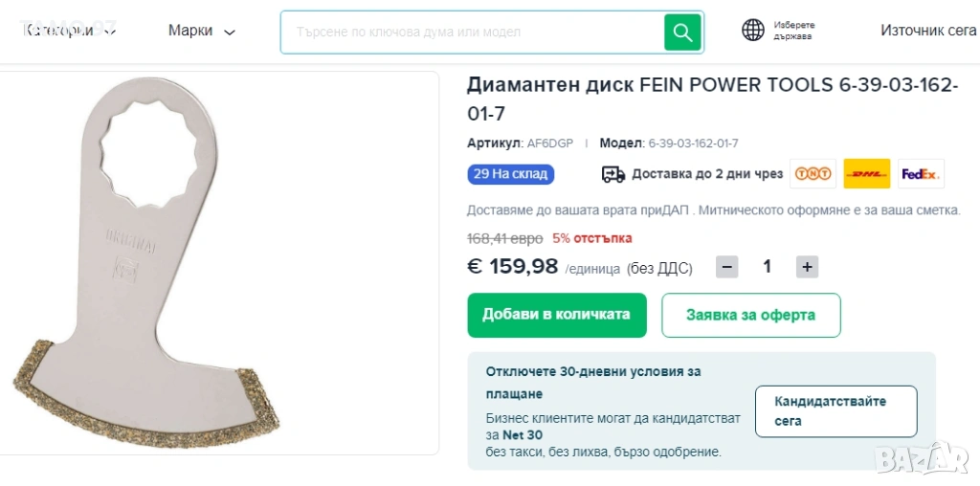Screen dimensions: 980x486
Task: Click the quantity value field
Action: coord(767,267)
